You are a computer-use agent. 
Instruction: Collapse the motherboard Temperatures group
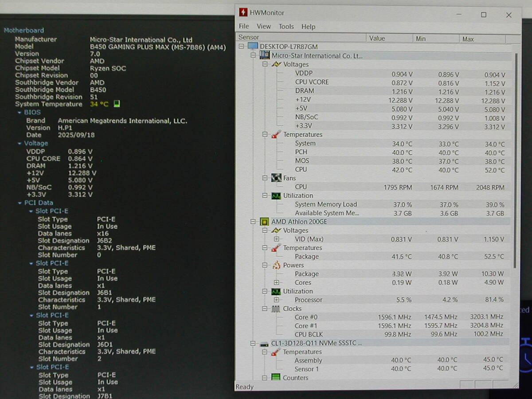click(265, 134)
